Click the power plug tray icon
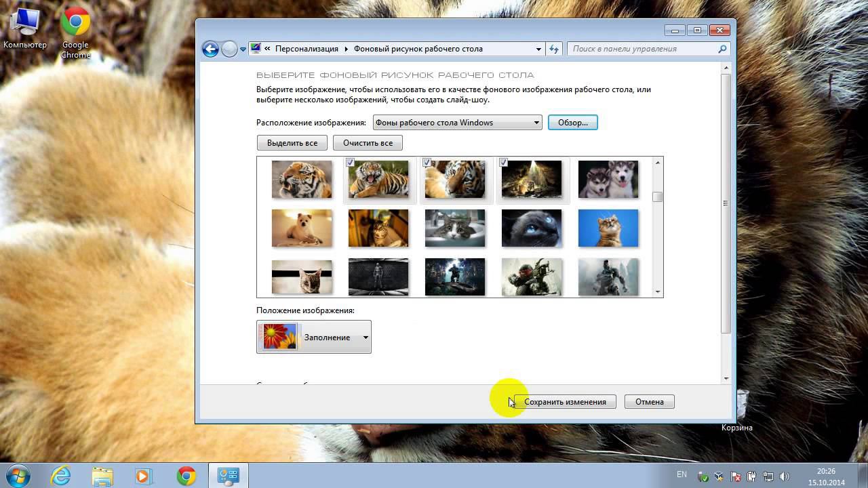 pyautogui.click(x=753, y=476)
